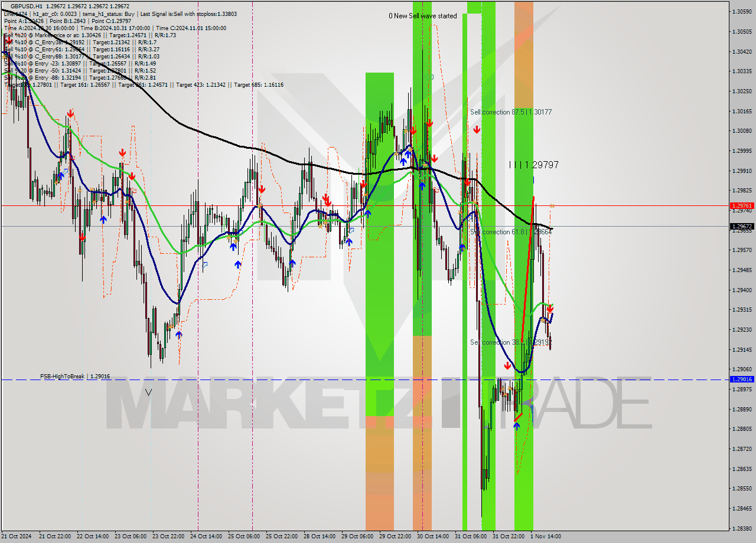Viewport: 756px width, 543px height.
Task: Click the 'Target 423: 1.21342' text
Action: click(x=201, y=84)
